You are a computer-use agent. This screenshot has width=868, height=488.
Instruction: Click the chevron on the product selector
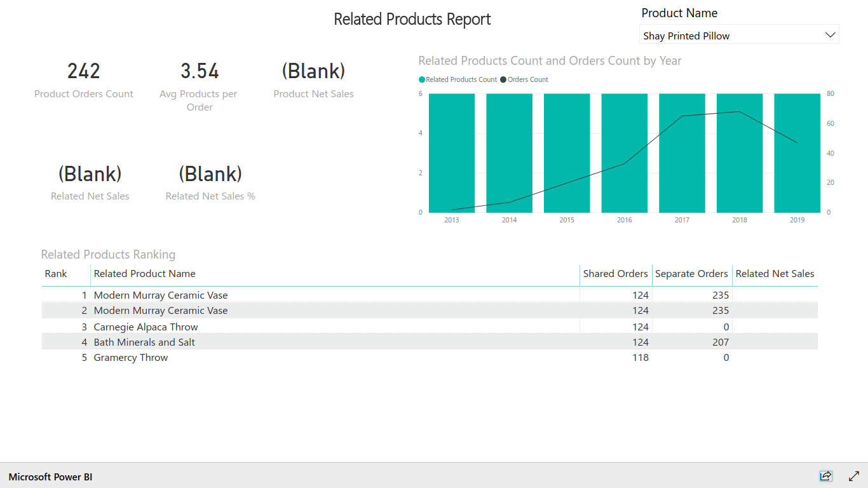[x=830, y=34]
